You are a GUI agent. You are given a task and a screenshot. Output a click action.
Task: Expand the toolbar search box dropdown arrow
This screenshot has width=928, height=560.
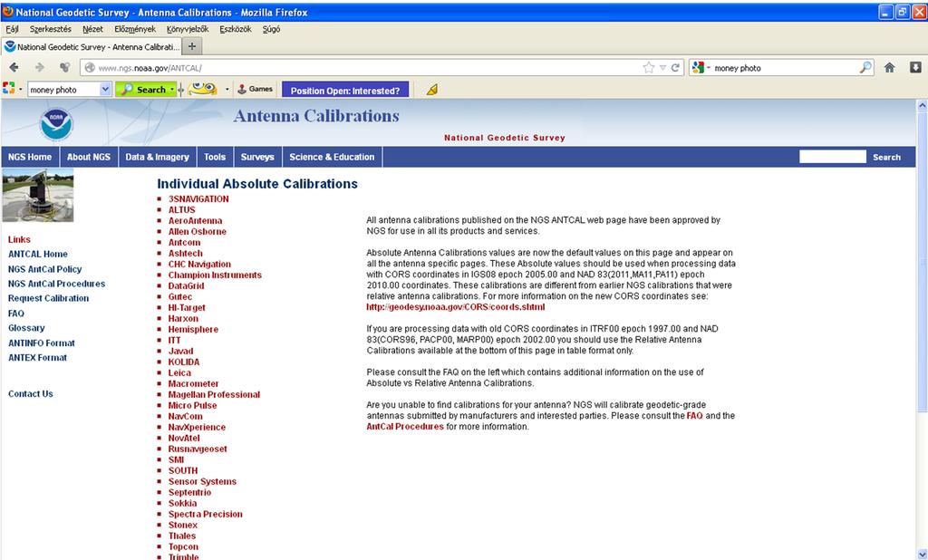tap(105, 90)
